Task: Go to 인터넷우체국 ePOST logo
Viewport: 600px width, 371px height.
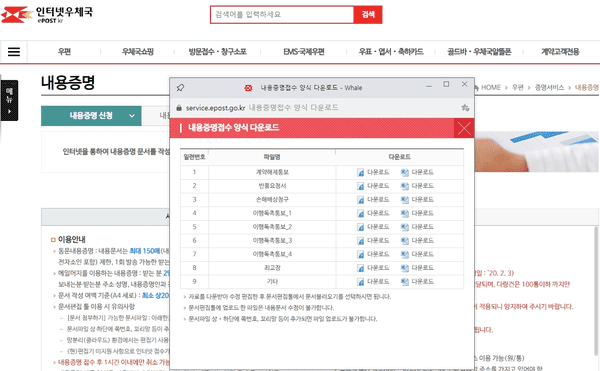Action: pyautogui.click(x=47, y=15)
